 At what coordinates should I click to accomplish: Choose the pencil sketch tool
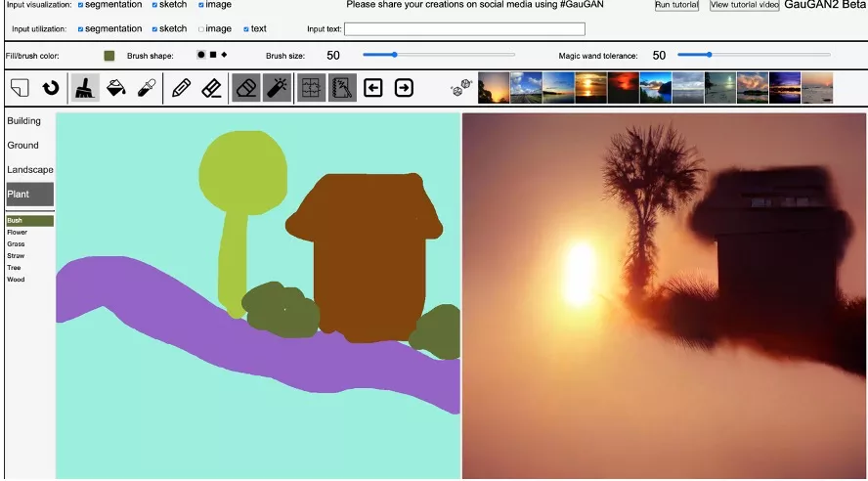[181, 88]
